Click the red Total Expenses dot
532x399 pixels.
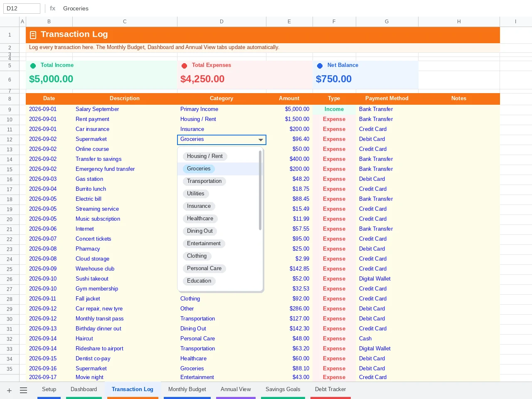185,66
